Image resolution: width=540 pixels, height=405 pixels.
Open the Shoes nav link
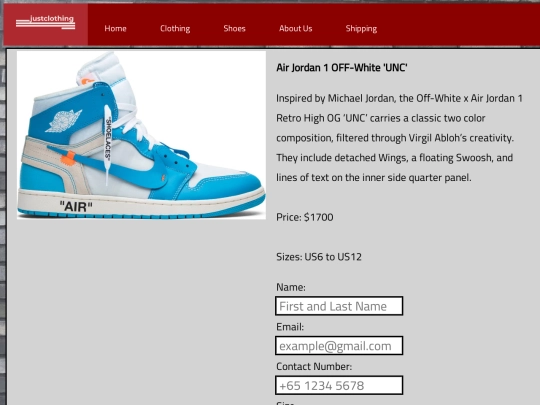(x=234, y=29)
